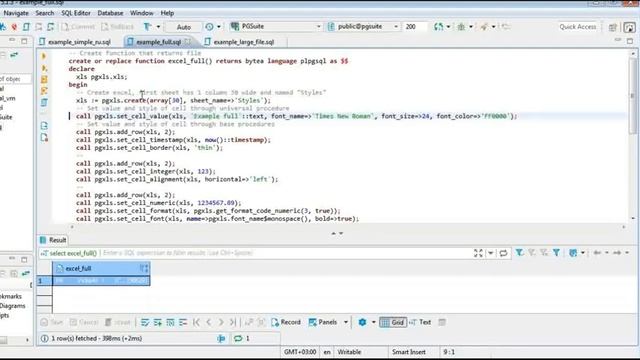Open the Panels dropdown arrow
This screenshot has height=360, width=640.
pos(346,322)
